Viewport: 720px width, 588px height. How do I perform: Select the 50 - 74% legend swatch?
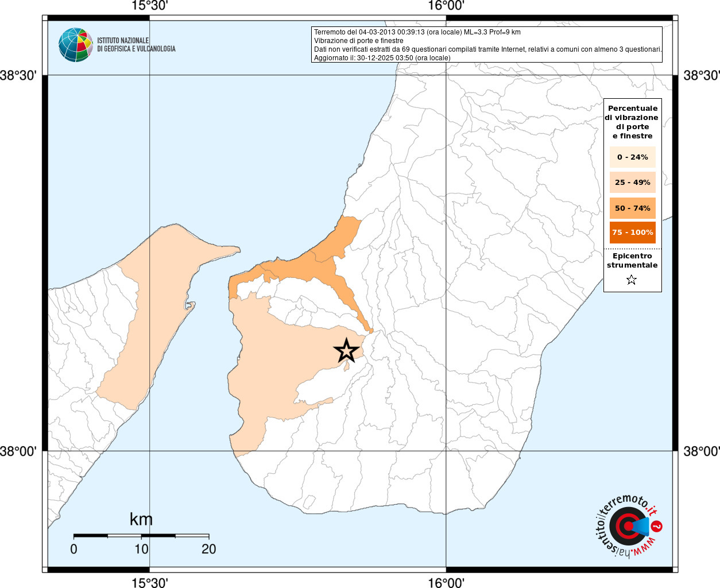632,208
